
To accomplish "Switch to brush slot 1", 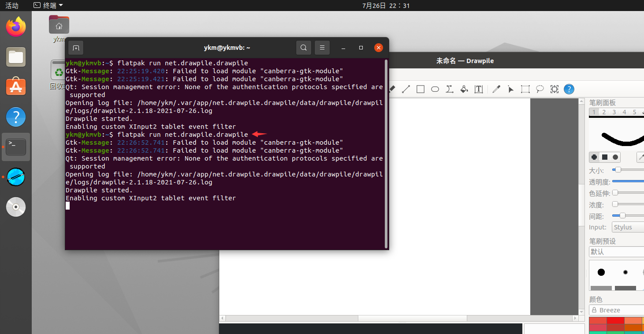I will (594, 112).
